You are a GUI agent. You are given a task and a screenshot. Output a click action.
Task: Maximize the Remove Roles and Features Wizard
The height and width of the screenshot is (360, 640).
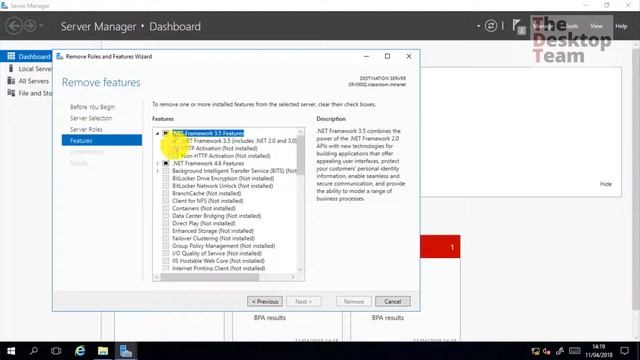coord(387,56)
